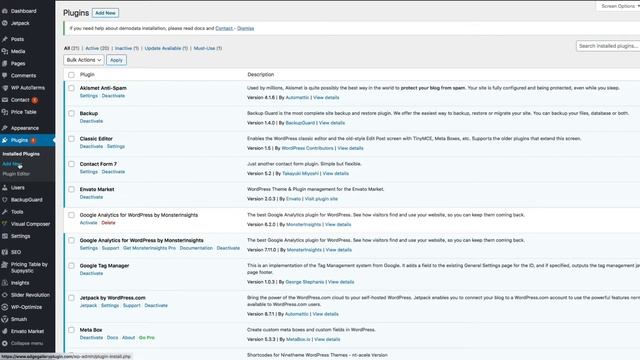The height and width of the screenshot is (360, 640).
Task: Dismiss the demodata installation notice
Action: tap(245, 28)
